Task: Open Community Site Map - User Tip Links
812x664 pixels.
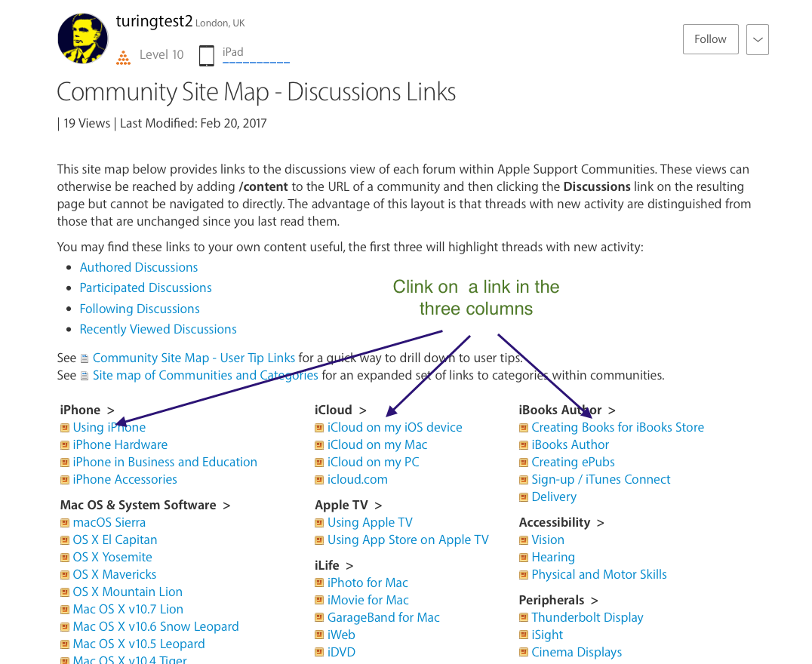Action: pos(194,358)
